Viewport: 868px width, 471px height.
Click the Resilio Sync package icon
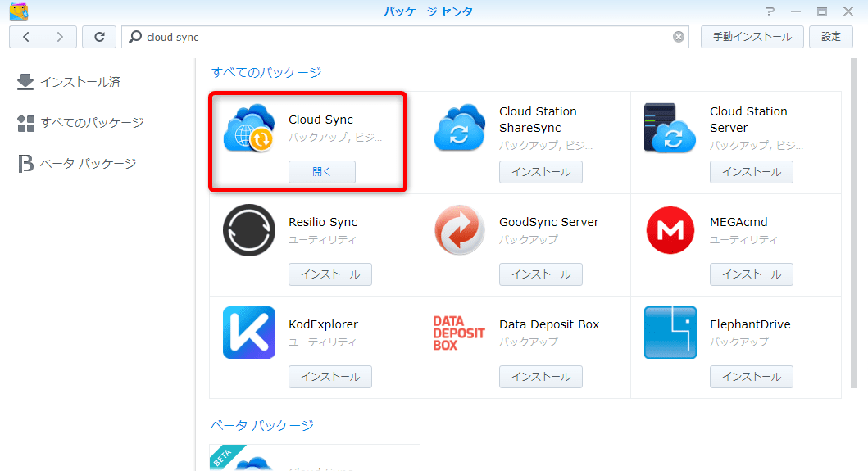(249, 230)
